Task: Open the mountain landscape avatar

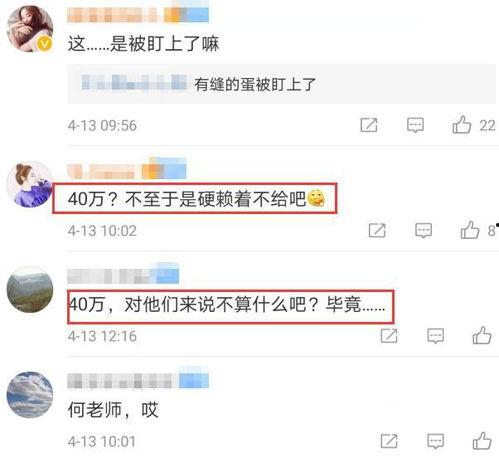Action: (x=30, y=290)
